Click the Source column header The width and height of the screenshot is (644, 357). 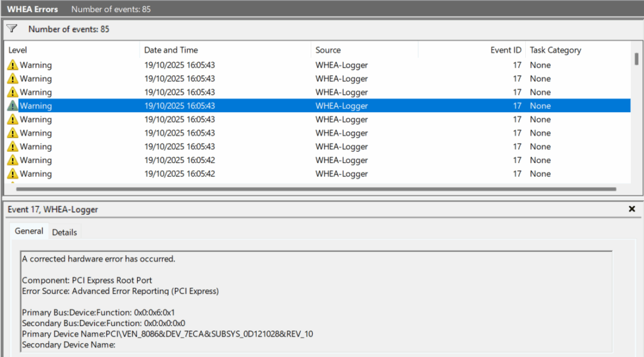(x=328, y=50)
